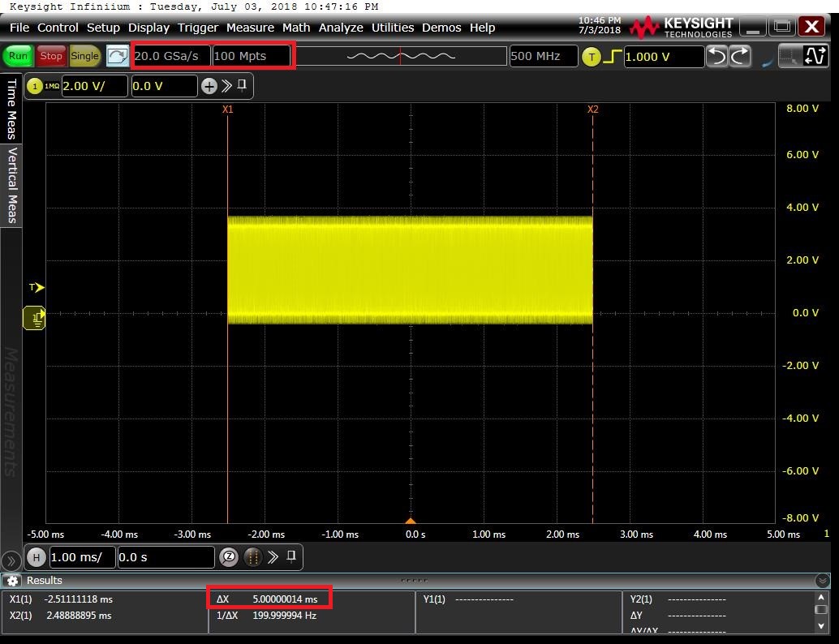Click the auto scale icon next to Single
Viewport: 839px width, 644px height.
click(118, 56)
